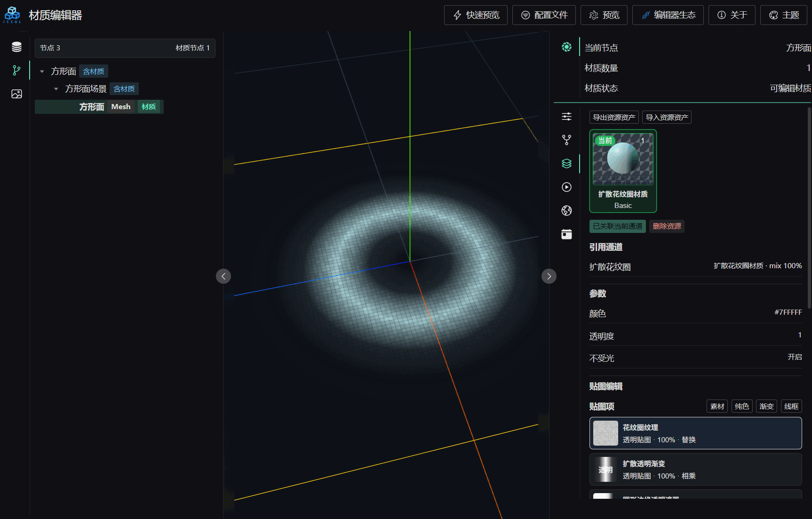The image size is (812, 519).
Task: Click the 预览 button in top bar
Action: 604,15
